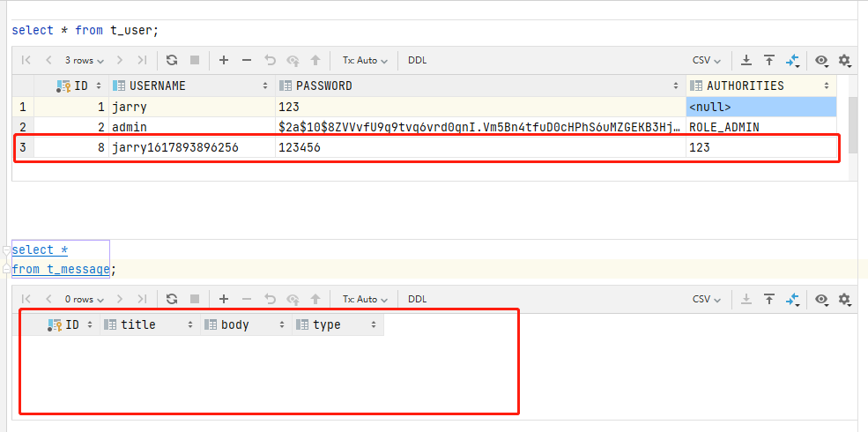Delete selected row in t_user table

click(247, 60)
